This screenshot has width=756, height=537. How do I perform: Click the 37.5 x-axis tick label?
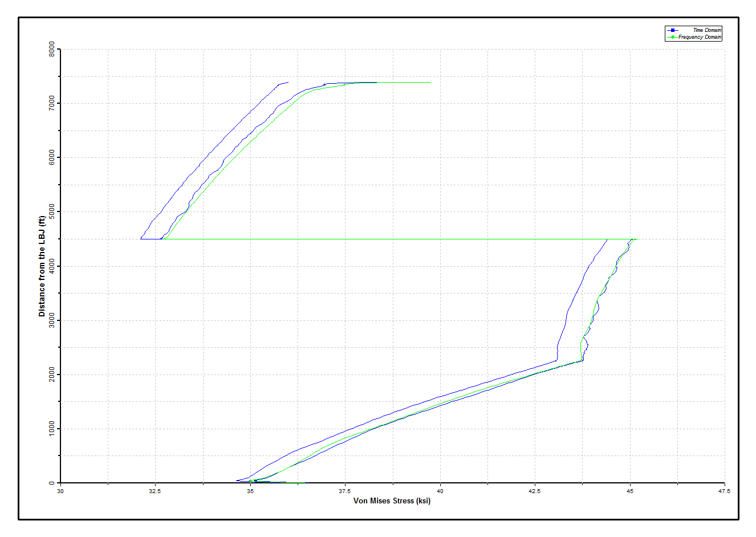[345, 491]
